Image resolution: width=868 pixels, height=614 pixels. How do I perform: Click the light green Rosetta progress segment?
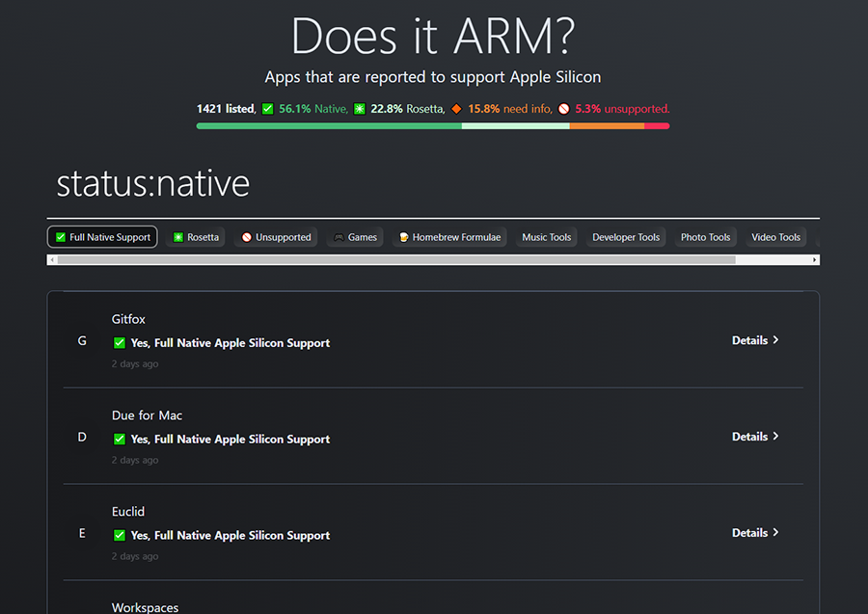point(515,126)
